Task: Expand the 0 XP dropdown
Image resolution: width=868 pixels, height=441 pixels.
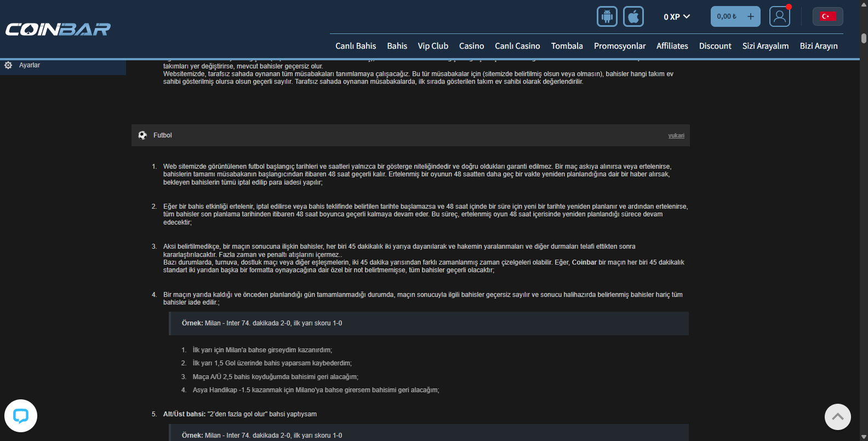Action: click(677, 17)
